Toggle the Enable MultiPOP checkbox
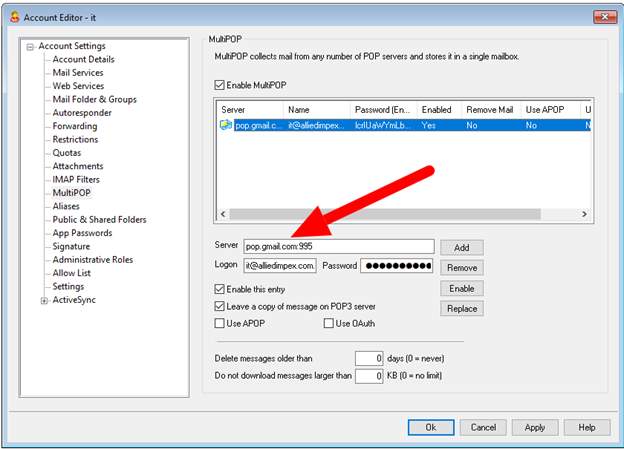 tap(220, 87)
